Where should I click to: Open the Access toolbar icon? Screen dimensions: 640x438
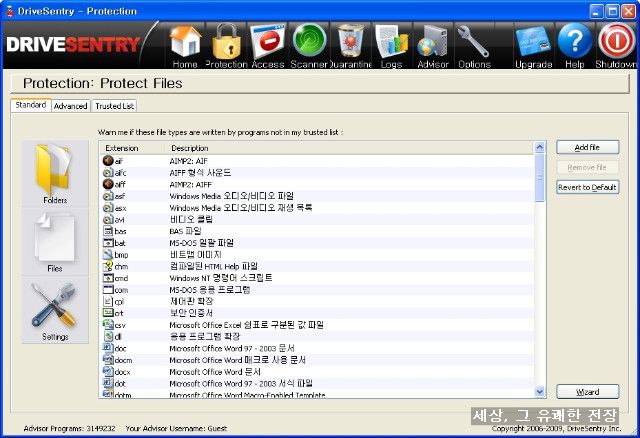tap(268, 46)
